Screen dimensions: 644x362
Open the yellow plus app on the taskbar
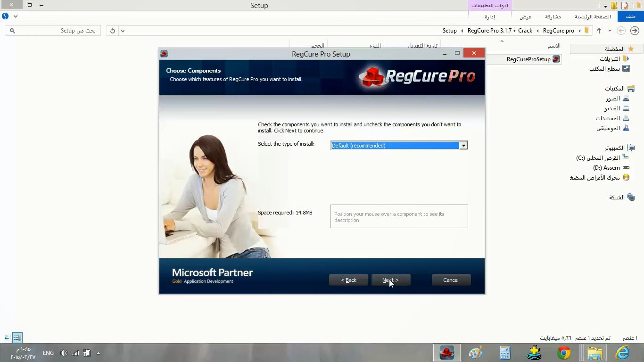pos(535,353)
